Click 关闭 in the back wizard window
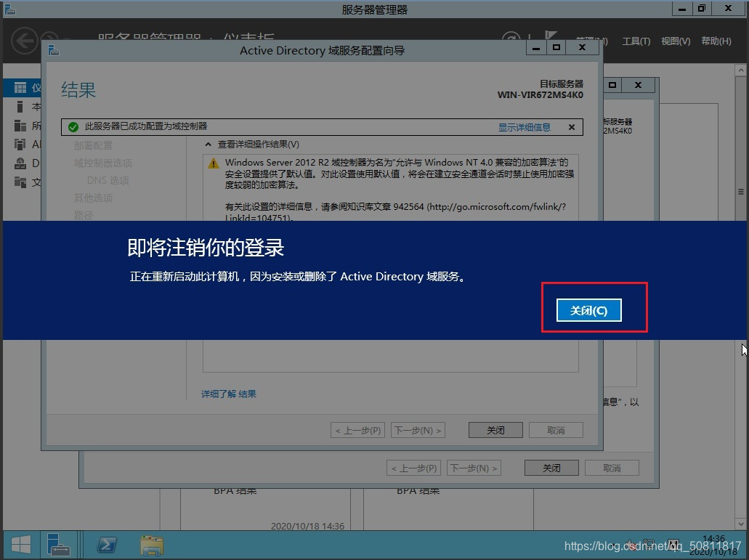 551,468
